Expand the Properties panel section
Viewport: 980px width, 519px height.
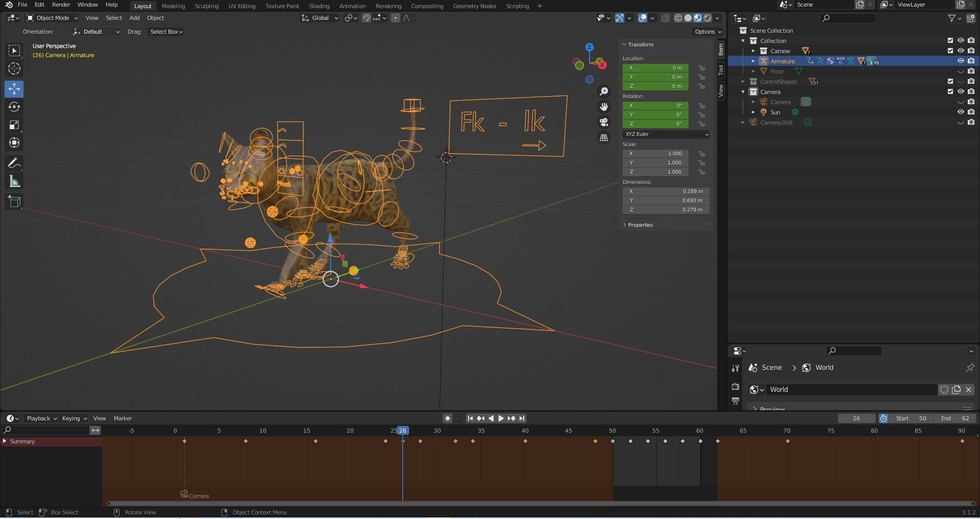(x=640, y=225)
